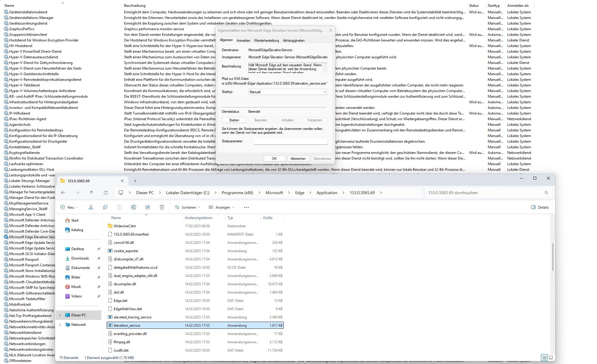Switch to details list view in status bar

pos(544,357)
